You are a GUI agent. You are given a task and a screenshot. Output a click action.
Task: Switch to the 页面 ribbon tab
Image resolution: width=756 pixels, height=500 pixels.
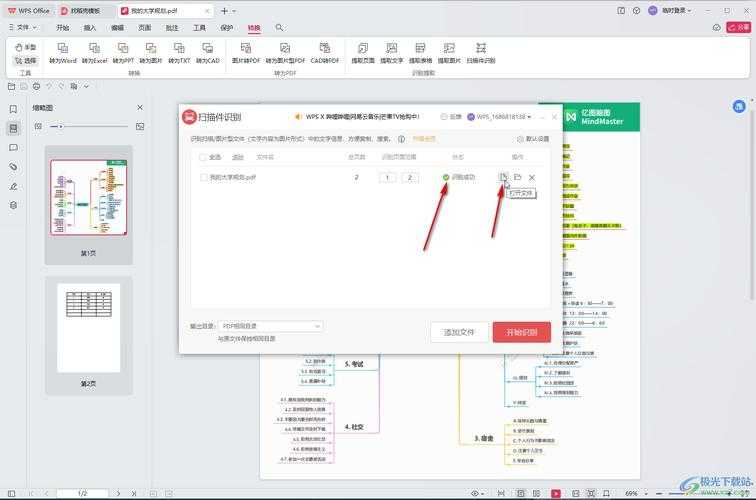(145, 27)
